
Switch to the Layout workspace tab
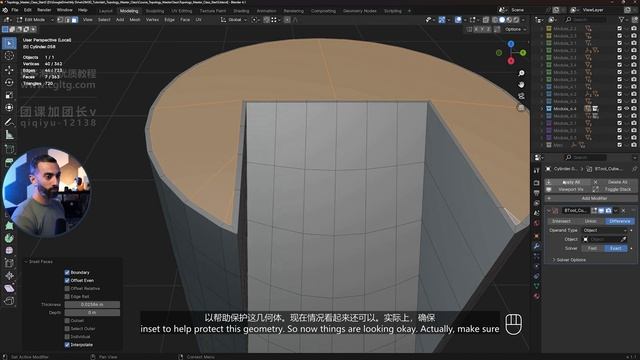click(x=105, y=11)
